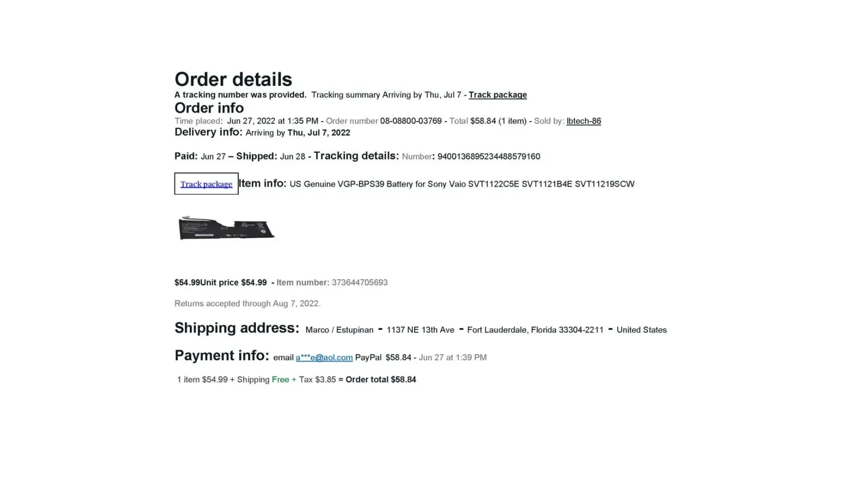Image resolution: width=868 pixels, height=488 pixels.
Task: Click the Order details heading
Action: click(x=233, y=80)
